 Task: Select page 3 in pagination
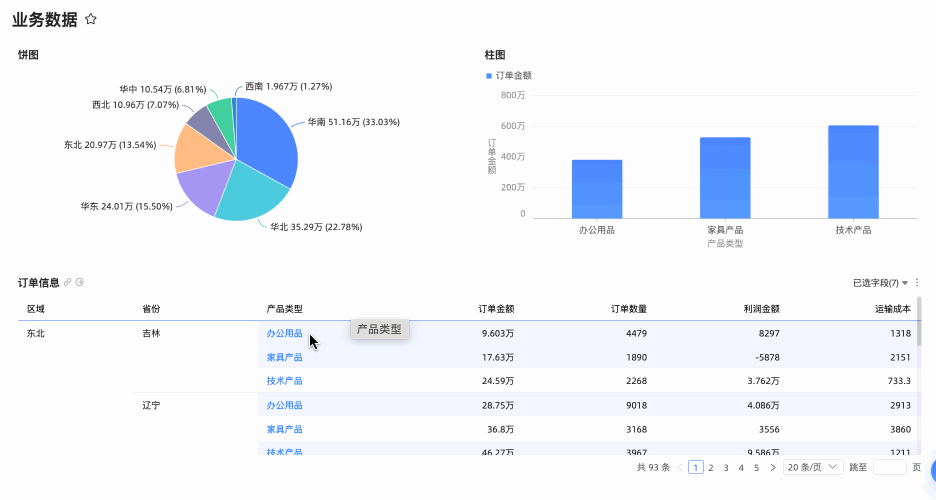point(726,468)
